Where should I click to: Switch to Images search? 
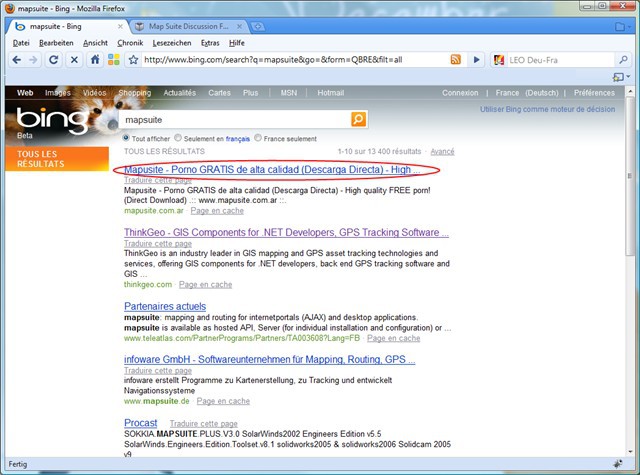click(x=58, y=93)
